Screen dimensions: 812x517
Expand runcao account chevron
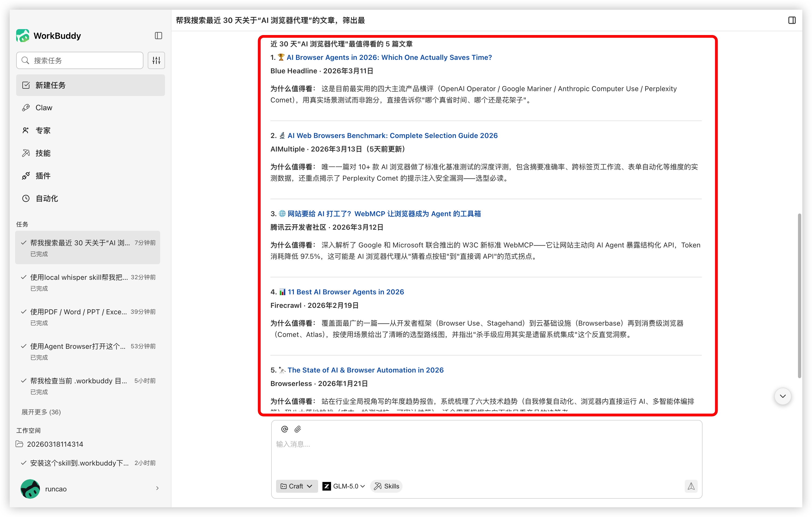157,488
